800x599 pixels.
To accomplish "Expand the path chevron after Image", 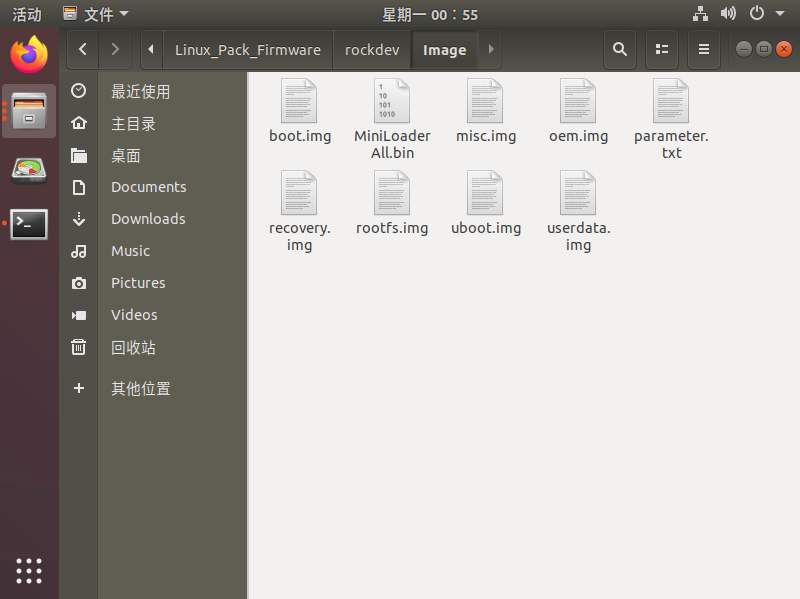I will pos(489,49).
